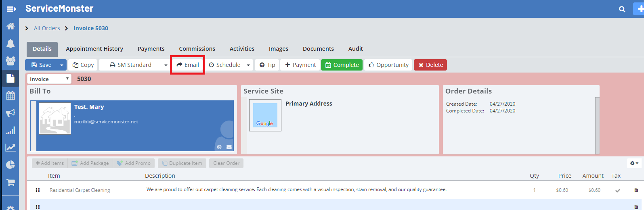This screenshot has height=210, width=644.
Task: Go to All Orders breadcrumb link
Action: point(47,28)
